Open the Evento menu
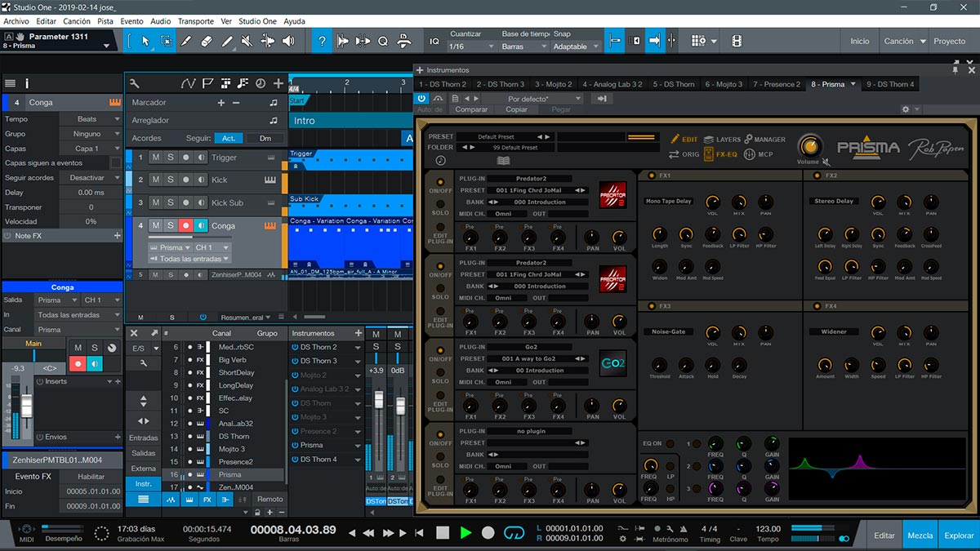980x551 pixels. coord(131,21)
